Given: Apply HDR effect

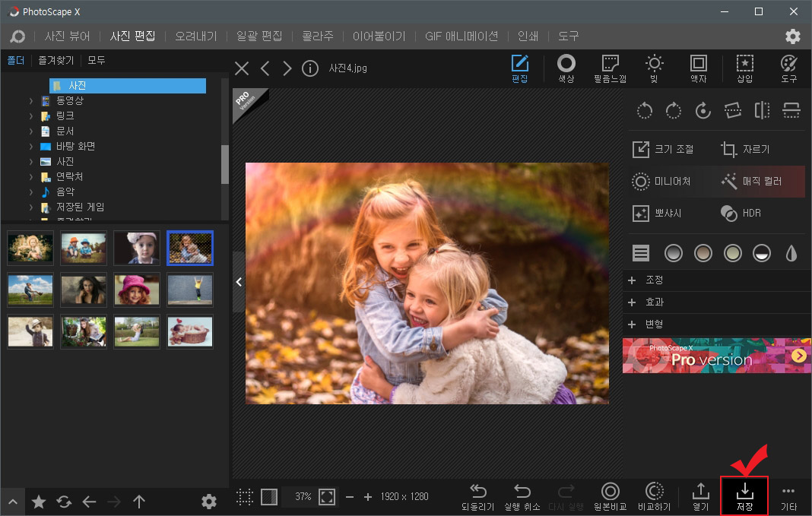Looking at the screenshot, I should coord(741,213).
